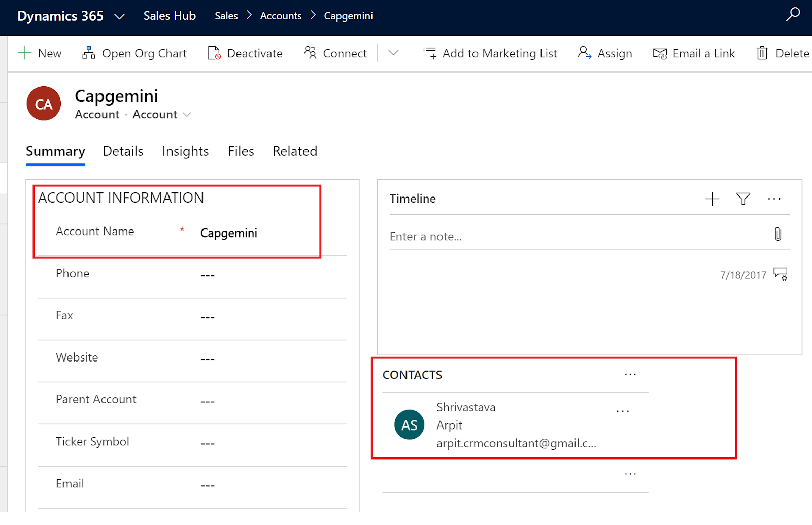Click the Connect people icon
The width and height of the screenshot is (812, 525).
point(310,52)
